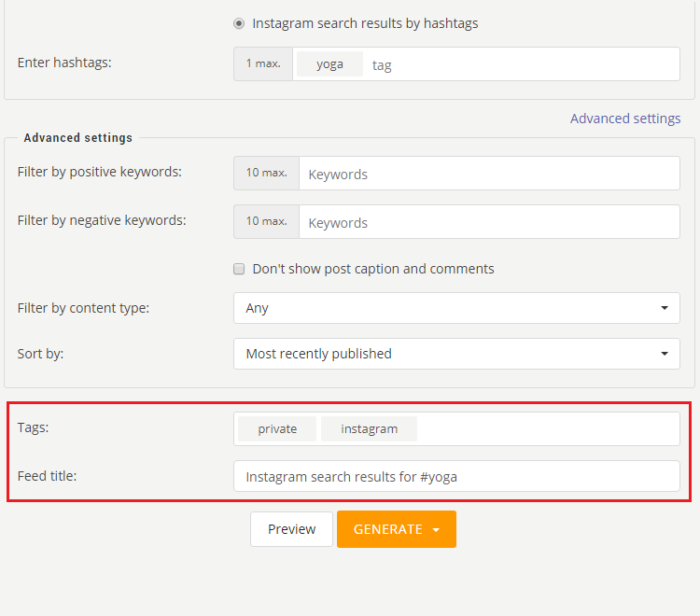This screenshot has height=616, width=700.
Task: Select the yoga hashtag chip
Action: point(329,63)
